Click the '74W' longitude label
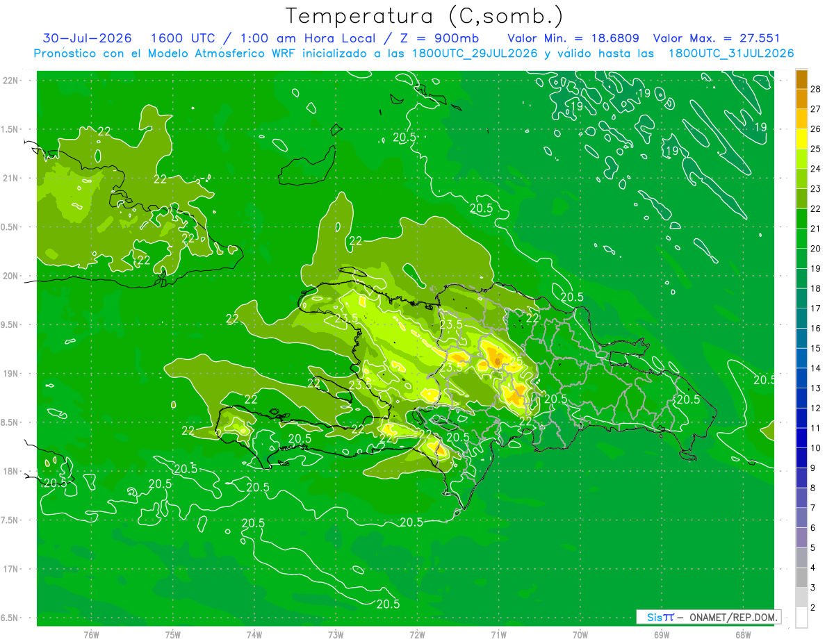834x644 pixels. (x=254, y=634)
